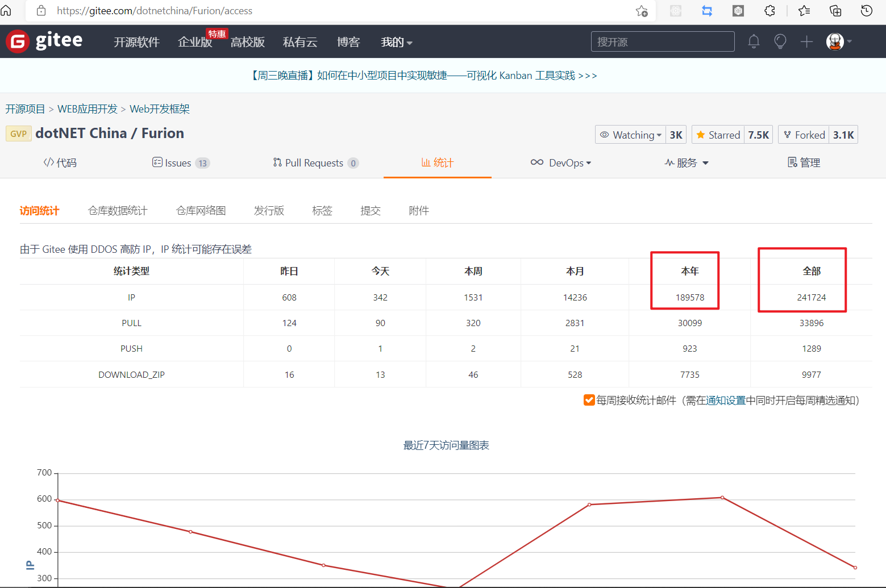Viewport: 886px width, 588px height.
Task: Select the 统计 statistics tab
Action: (438, 162)
